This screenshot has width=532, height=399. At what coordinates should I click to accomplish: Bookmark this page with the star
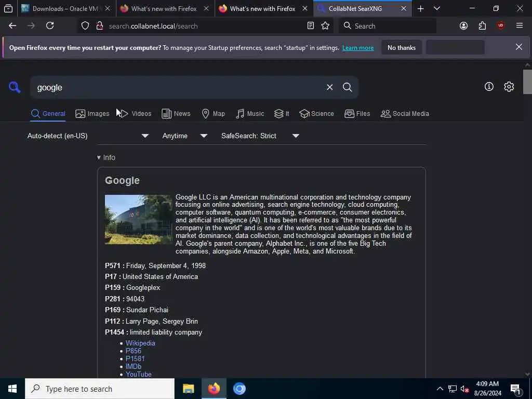[325, 26]
